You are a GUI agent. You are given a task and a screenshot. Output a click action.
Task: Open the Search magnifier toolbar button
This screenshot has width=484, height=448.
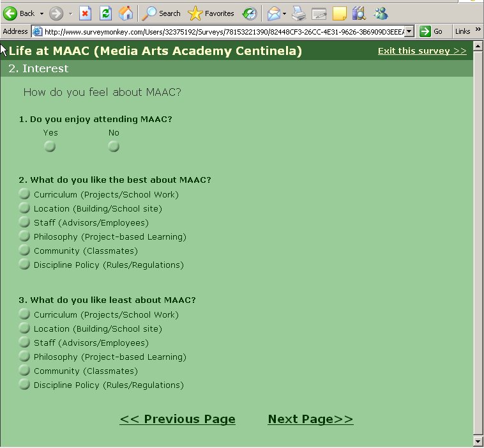(161, 13)
